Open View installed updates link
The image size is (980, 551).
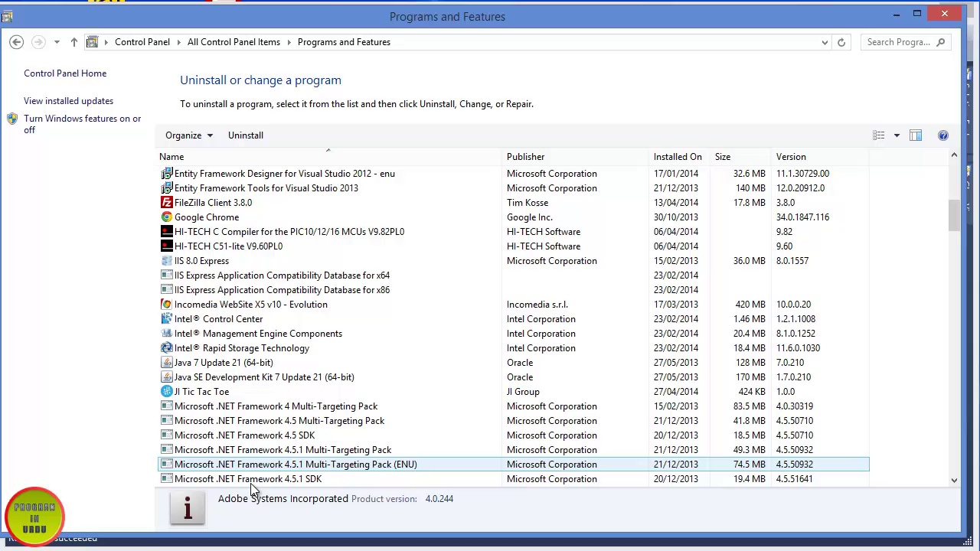coord(68,101)
